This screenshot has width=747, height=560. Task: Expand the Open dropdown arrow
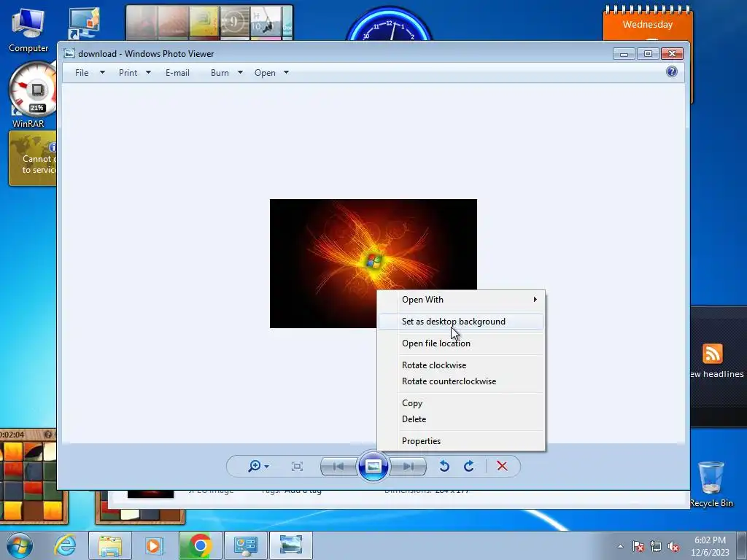[286, 72]
